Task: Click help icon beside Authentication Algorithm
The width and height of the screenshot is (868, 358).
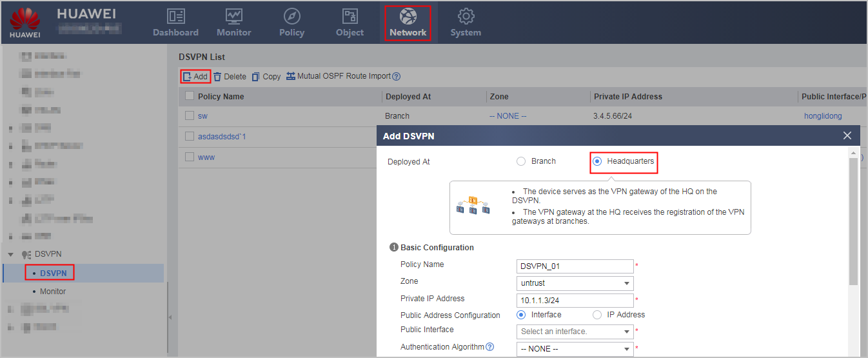Action: tap(490, 347)
